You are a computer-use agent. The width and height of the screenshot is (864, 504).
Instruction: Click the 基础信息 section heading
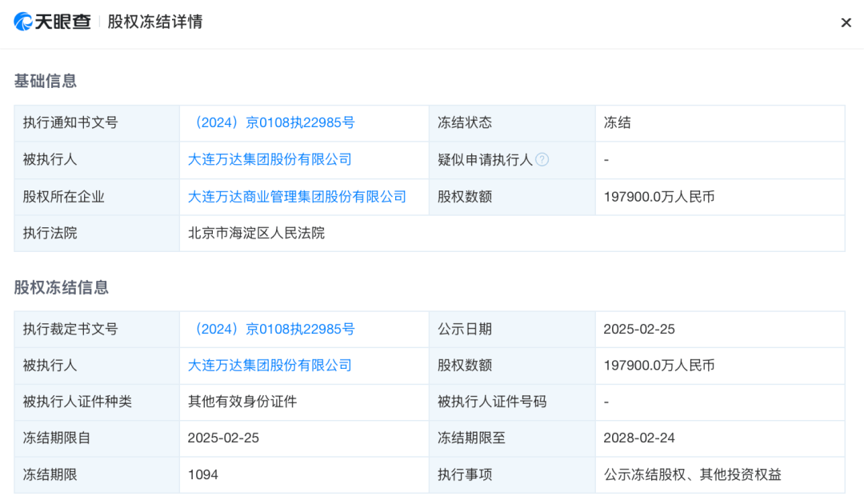pos(45,81)
